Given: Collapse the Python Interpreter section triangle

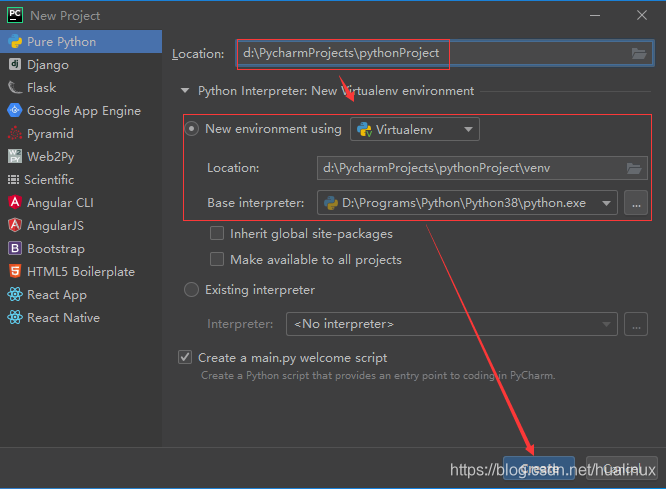Looking at the screenshot, I should pos(185,90).
